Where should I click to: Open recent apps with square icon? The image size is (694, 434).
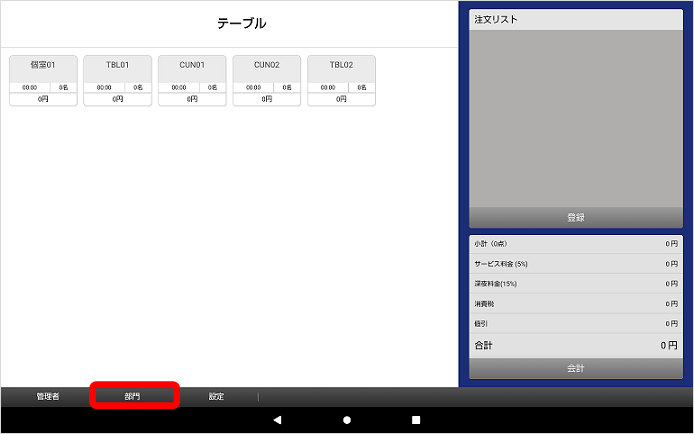(x=416, y=420)
